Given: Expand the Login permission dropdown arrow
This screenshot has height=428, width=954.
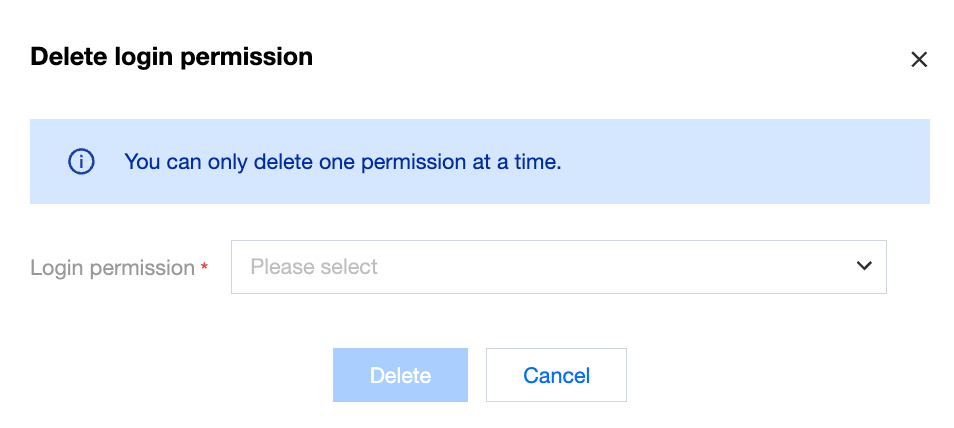Looking at the screenshot, I should click(864, 266).
